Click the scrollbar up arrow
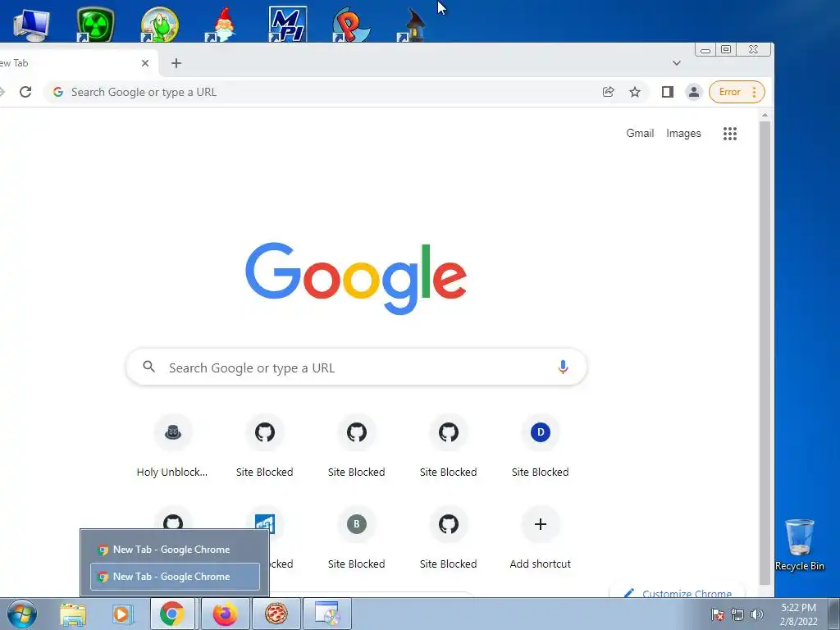Viewport: 840px width, 630px height. pos(765,115)
